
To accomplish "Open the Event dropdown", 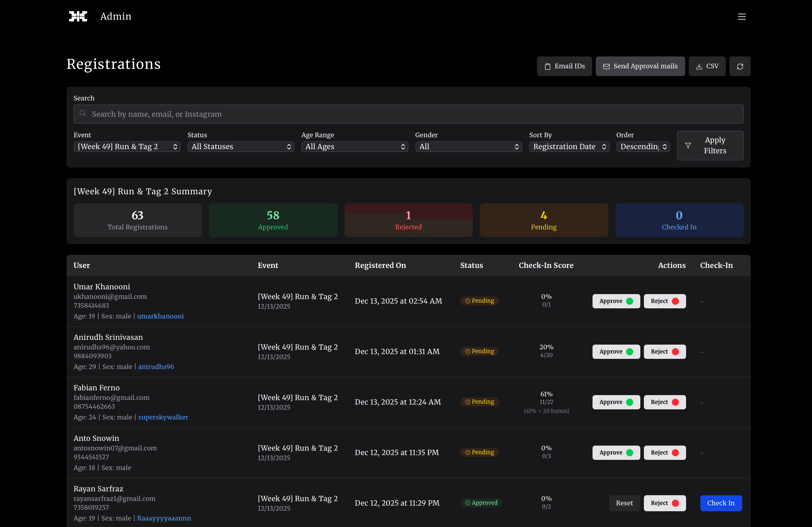I will pos(127,147).
